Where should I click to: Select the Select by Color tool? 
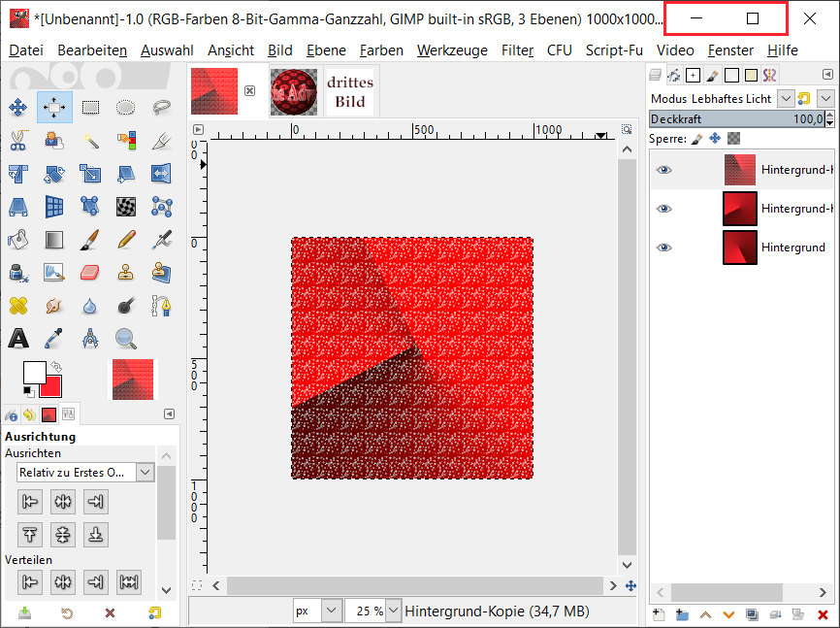pos(125,141)
